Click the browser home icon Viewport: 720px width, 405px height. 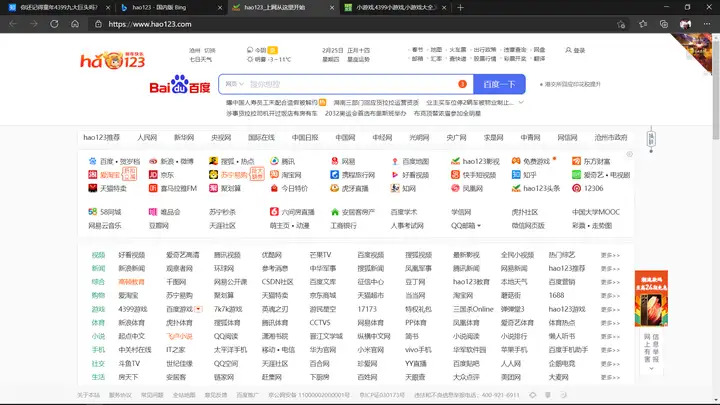[75, 24]
